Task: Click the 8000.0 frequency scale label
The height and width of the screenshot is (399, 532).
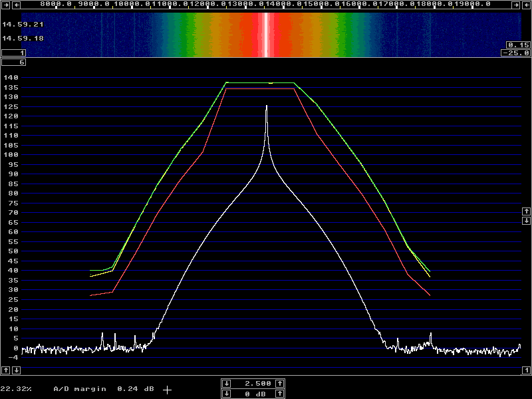Action: tap(56, 4)
